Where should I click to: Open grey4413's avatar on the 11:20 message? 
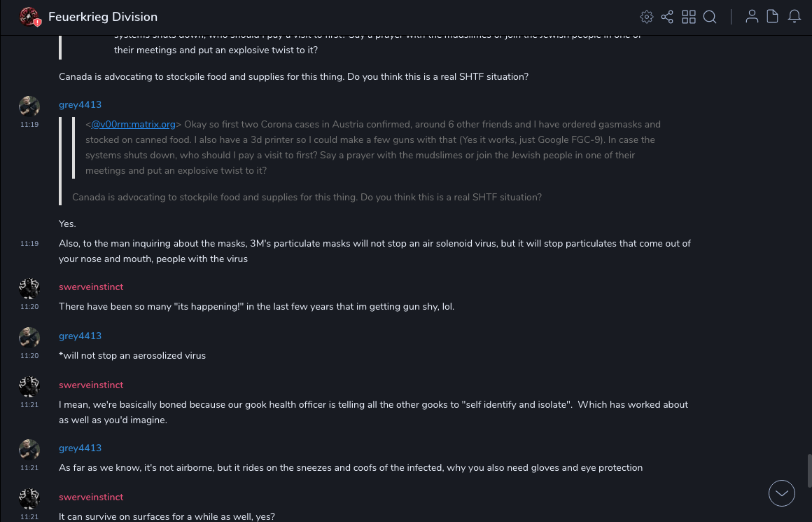29,338
